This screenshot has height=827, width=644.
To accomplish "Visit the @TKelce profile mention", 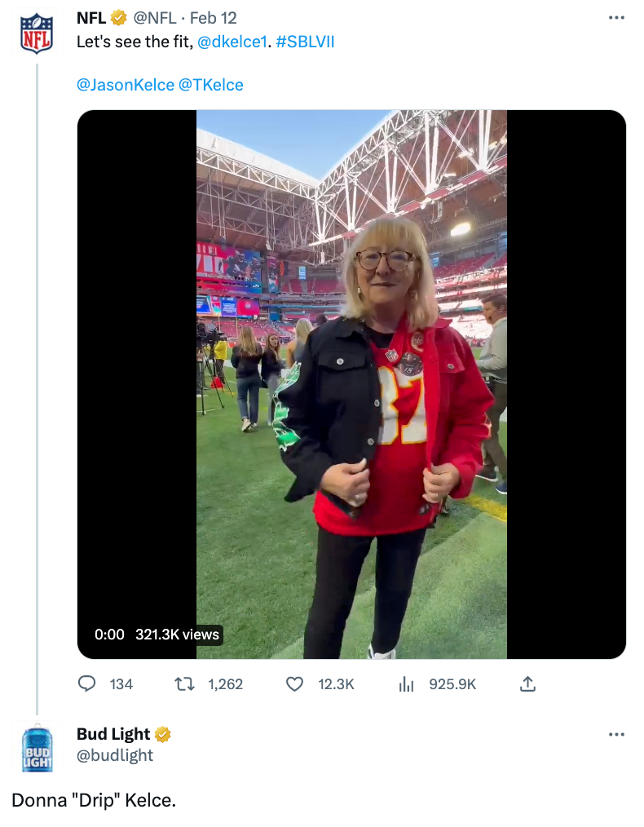I will pyautogui.click(x=210, y=85).
